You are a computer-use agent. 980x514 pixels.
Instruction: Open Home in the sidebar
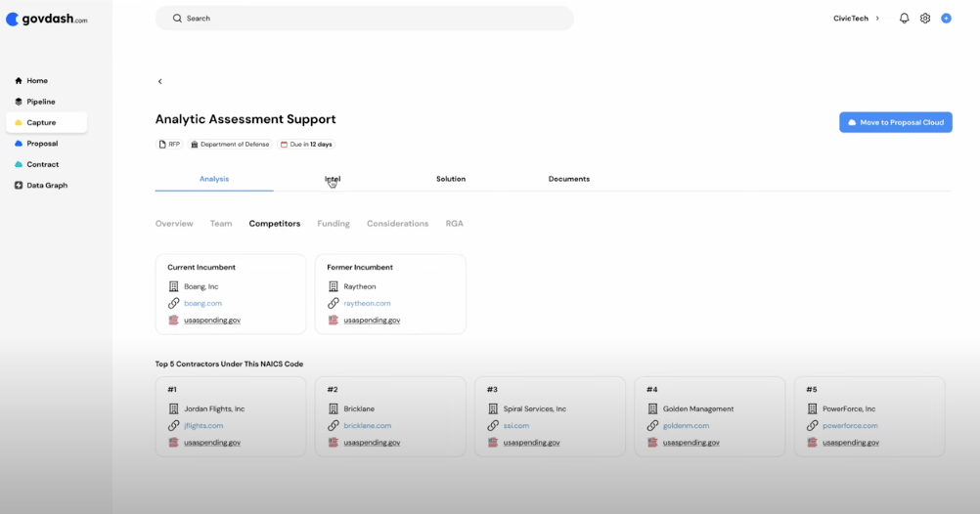(46, 80)
